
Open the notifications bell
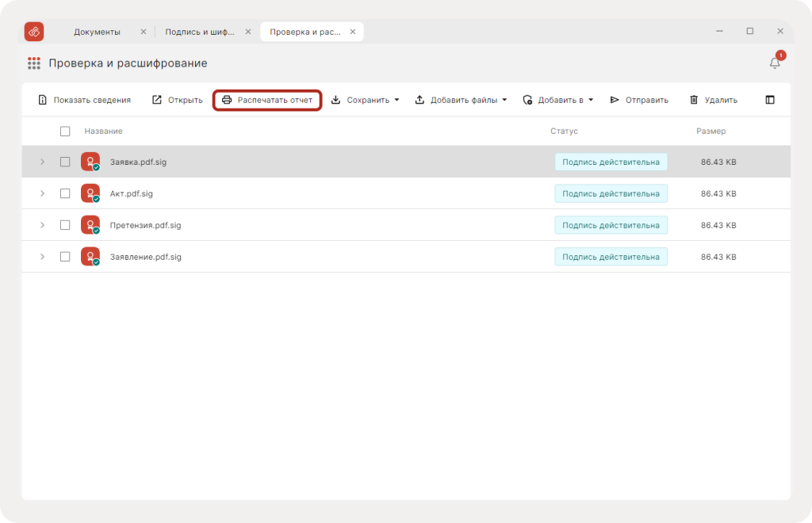tap(775, 63)
